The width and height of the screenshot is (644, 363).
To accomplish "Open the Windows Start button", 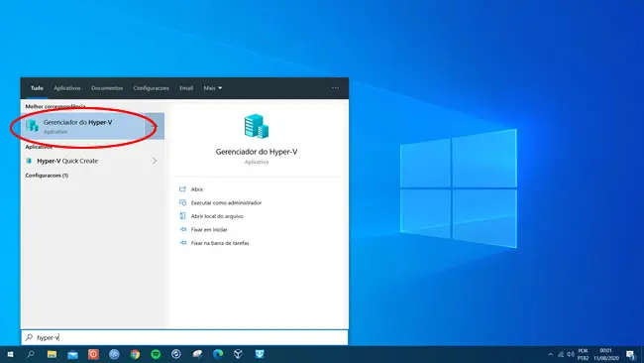I will coord(10,354).
